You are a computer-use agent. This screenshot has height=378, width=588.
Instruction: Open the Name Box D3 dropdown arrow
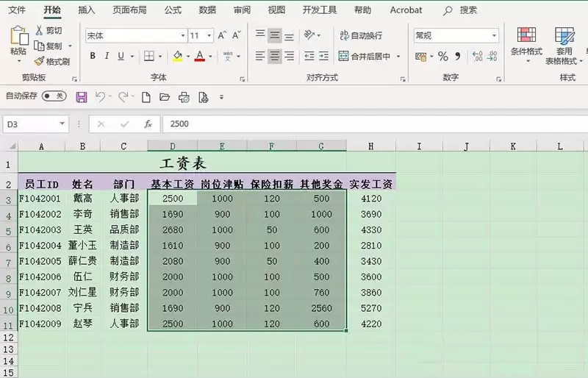pos(62,124)
